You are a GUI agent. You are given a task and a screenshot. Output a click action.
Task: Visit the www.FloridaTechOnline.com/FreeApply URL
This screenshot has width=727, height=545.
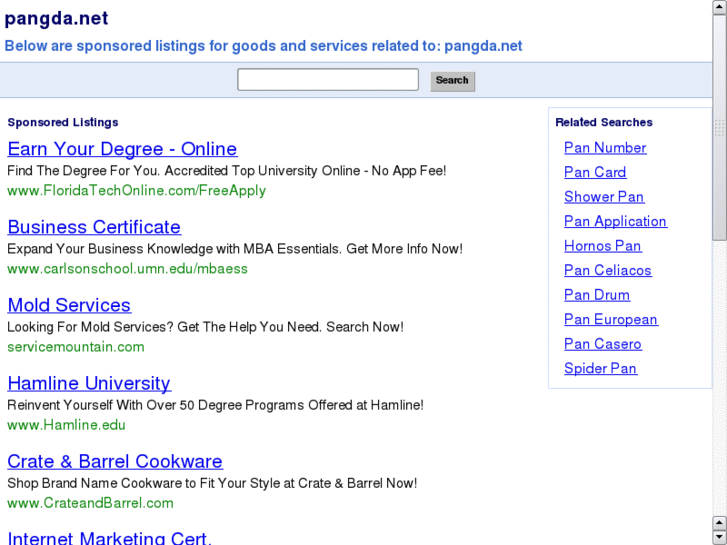136,191
